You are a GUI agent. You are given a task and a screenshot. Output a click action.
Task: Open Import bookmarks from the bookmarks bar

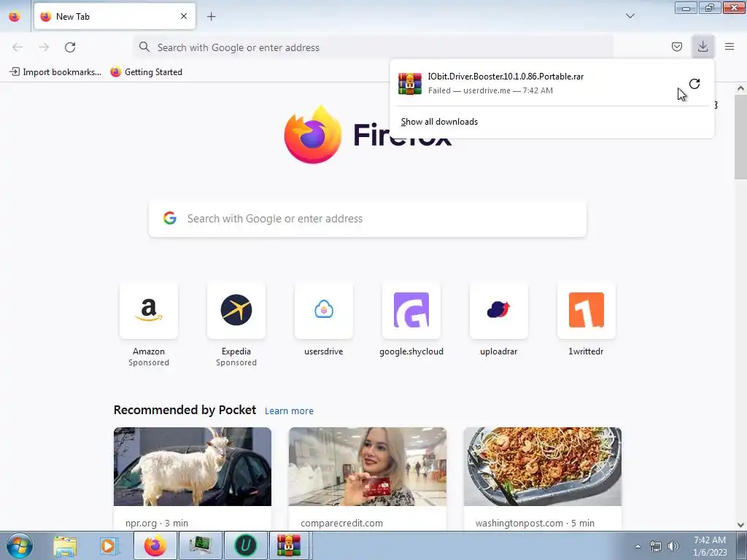(55, 72)
